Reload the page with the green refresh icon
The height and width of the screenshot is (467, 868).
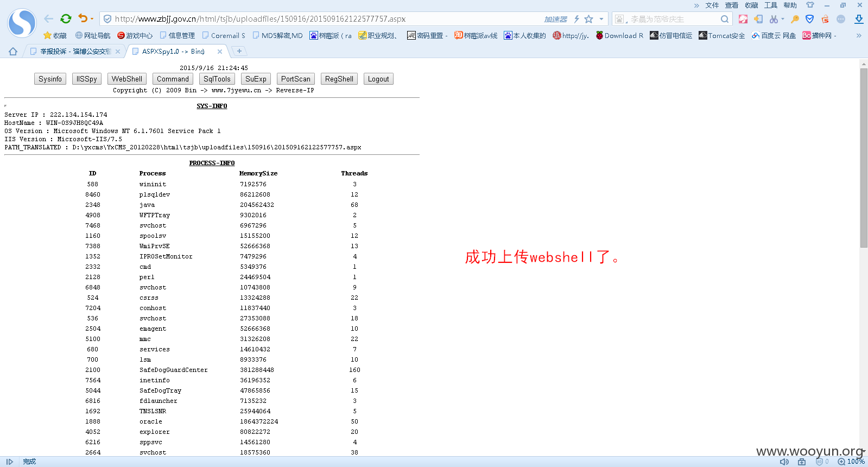coord(66,18)
